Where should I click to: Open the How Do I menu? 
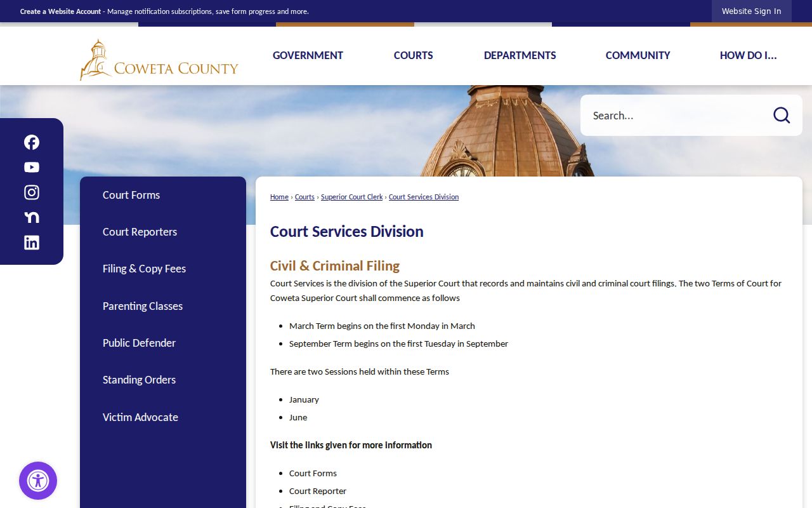click(748, 55)
